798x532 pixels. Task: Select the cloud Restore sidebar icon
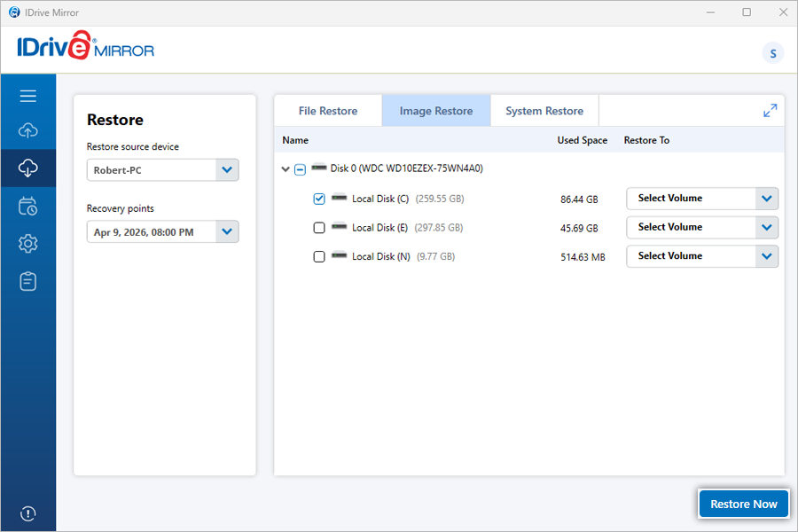point(27,168)
